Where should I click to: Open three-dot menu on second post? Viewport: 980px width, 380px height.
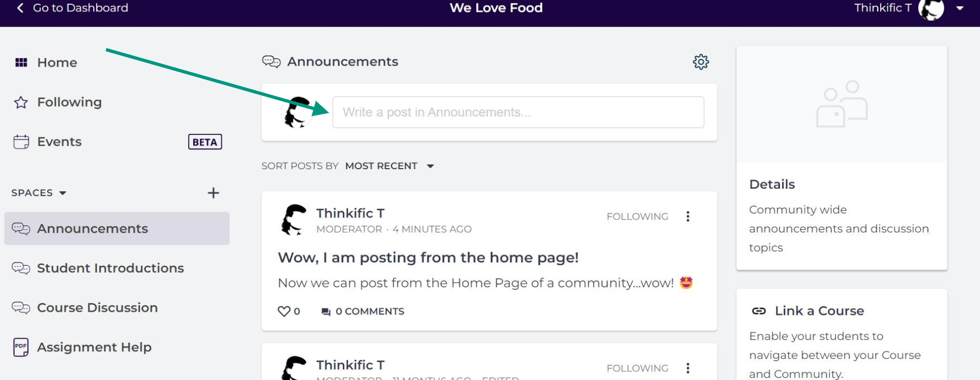click(x=688, y=368)
